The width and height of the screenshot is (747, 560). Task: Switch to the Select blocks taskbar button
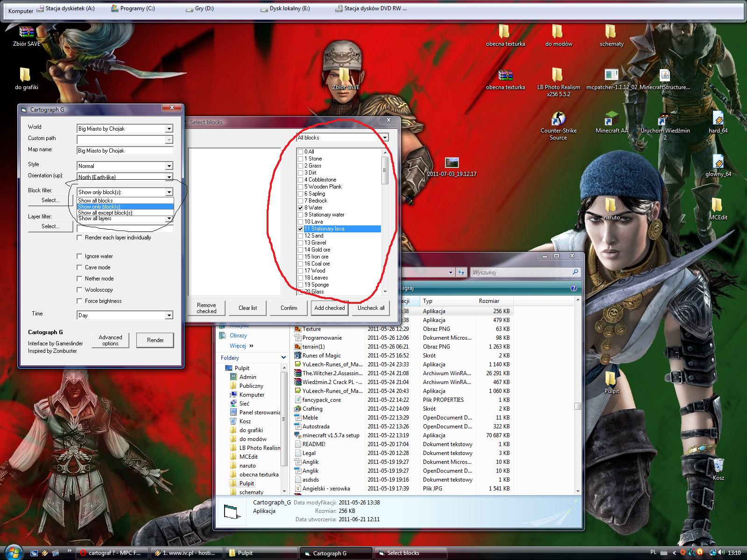coord(410,553)
